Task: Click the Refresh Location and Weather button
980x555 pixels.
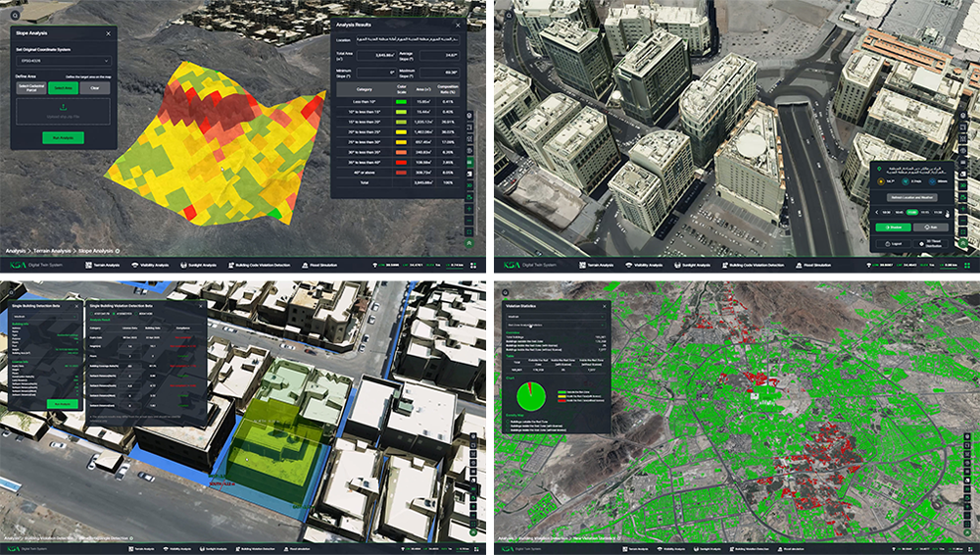Action: [910, 196]
